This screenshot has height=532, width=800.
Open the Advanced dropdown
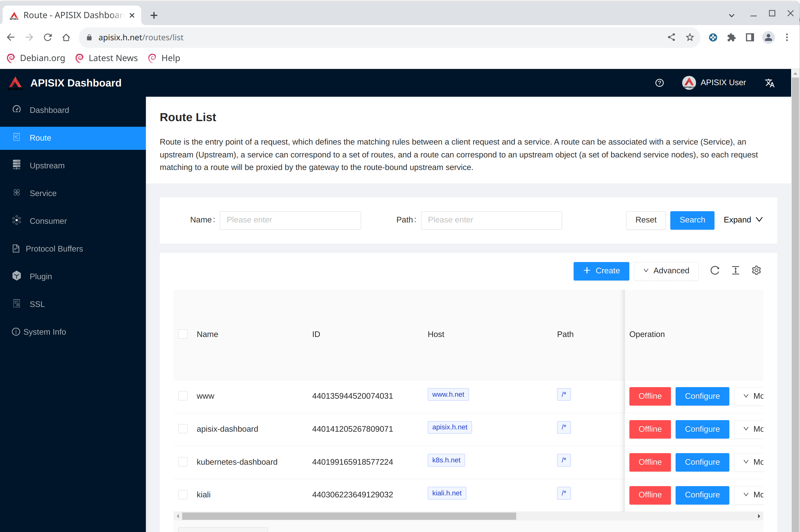click(x=666, y=270)
